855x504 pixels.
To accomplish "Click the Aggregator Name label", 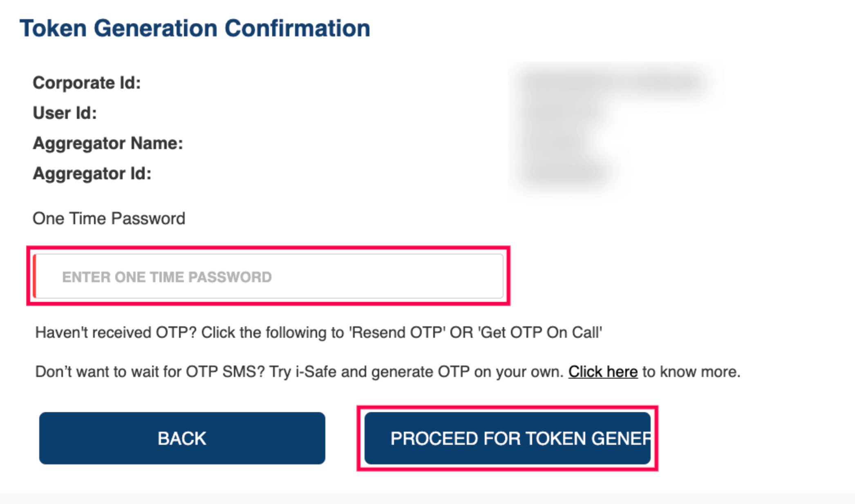I will (x=107, y=143).
